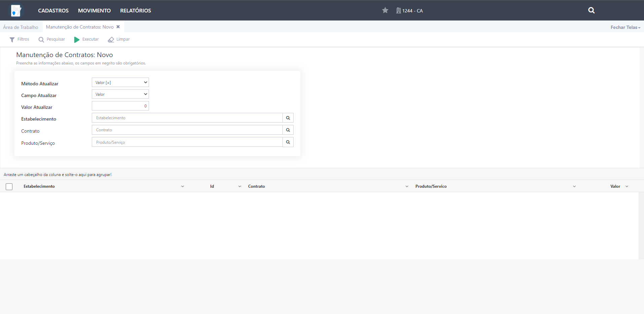
Task: Click the Id column header
Action: 212,186
